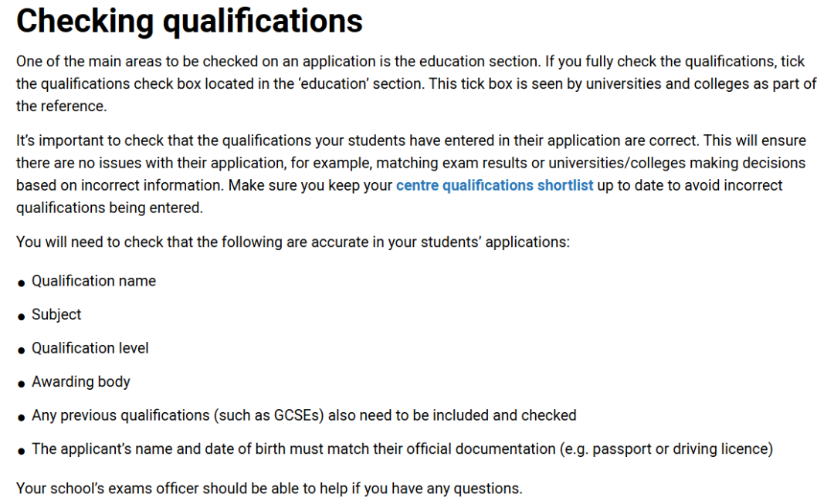Click the bullet dot beside Qualification level
This screenshot has width=834, height=504.
click(21, 350)
